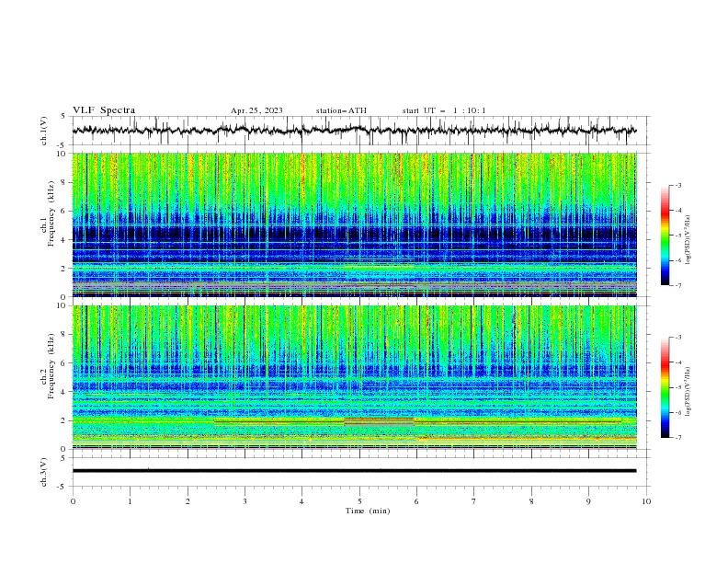Click the time axis tick label "8"
The width and height of the screenshot is (728, 563).
tap(531, 501)
